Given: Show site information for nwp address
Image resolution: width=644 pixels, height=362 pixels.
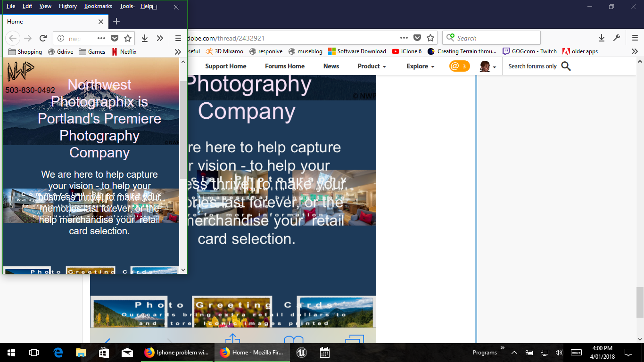Looking at the screenshot, I should [x=60, y=38].
